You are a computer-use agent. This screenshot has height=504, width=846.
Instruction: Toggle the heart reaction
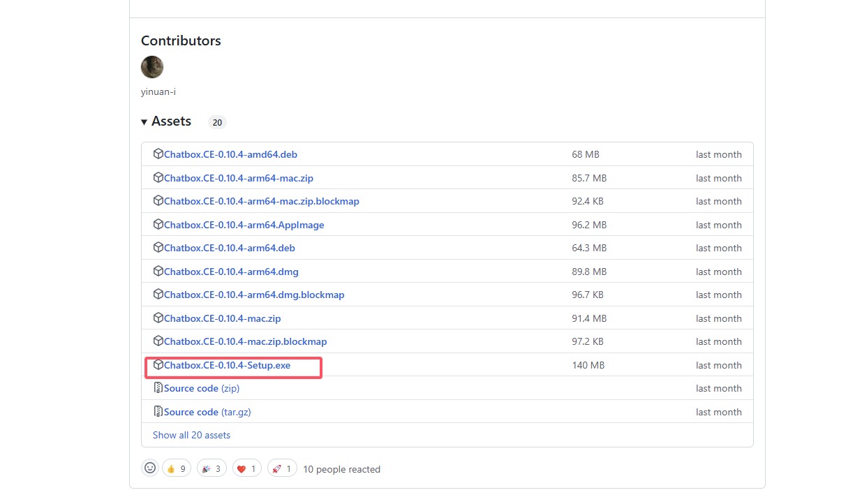click(246, 469)
